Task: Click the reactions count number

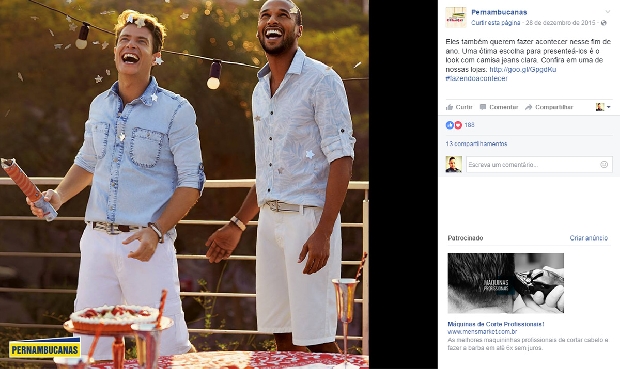Action: [469, 125]
